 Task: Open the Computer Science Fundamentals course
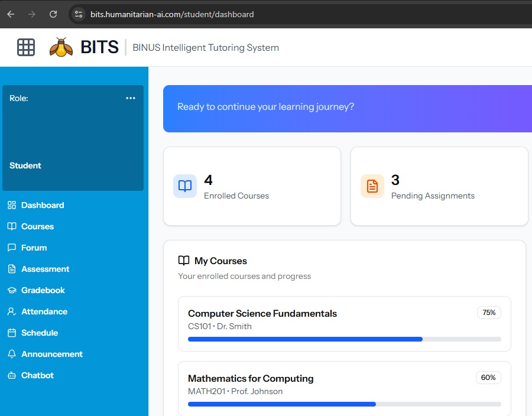262,314
